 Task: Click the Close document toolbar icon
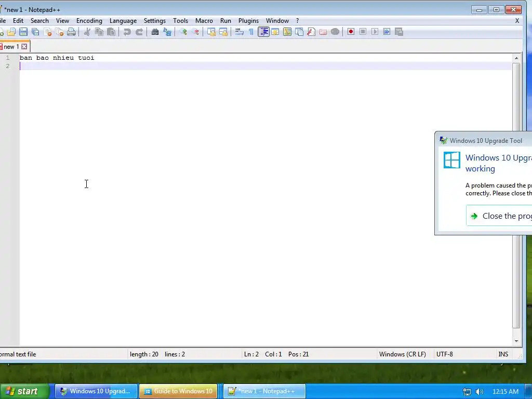(x=47, y=32)
